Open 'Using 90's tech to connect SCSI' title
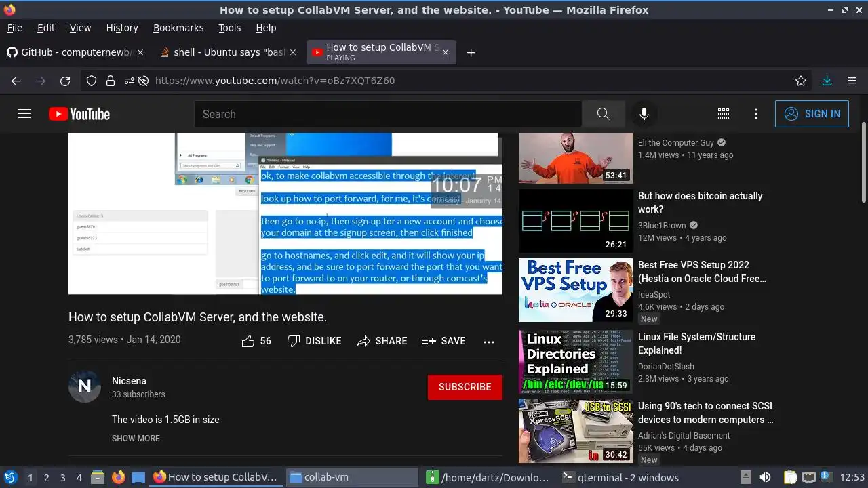This screenshot has height=488, width=868. 705,413
